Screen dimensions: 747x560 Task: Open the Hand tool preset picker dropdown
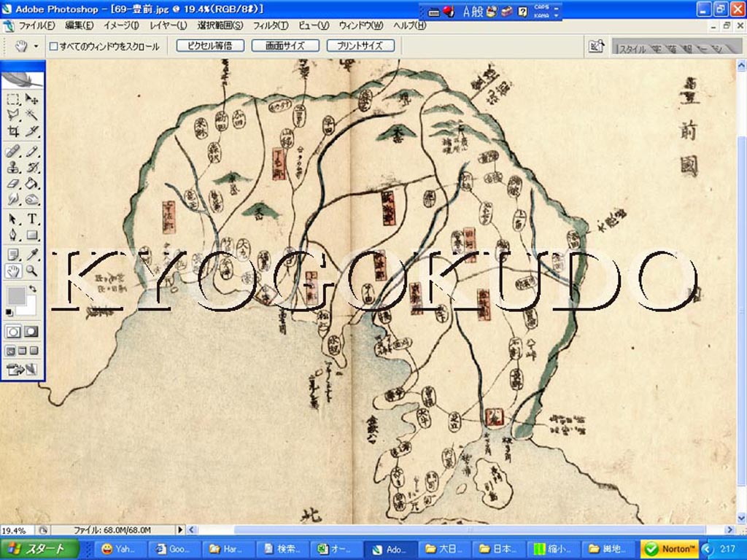[x=36, y=46]
